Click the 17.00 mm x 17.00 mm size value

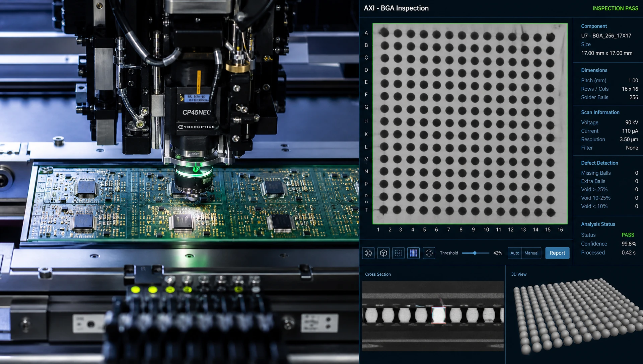(x=607, y=53)
